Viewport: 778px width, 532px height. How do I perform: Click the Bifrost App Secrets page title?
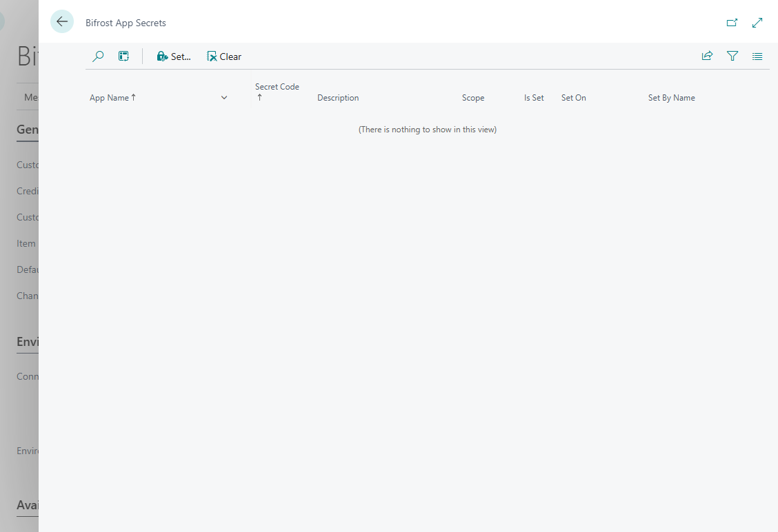(126, 23)
